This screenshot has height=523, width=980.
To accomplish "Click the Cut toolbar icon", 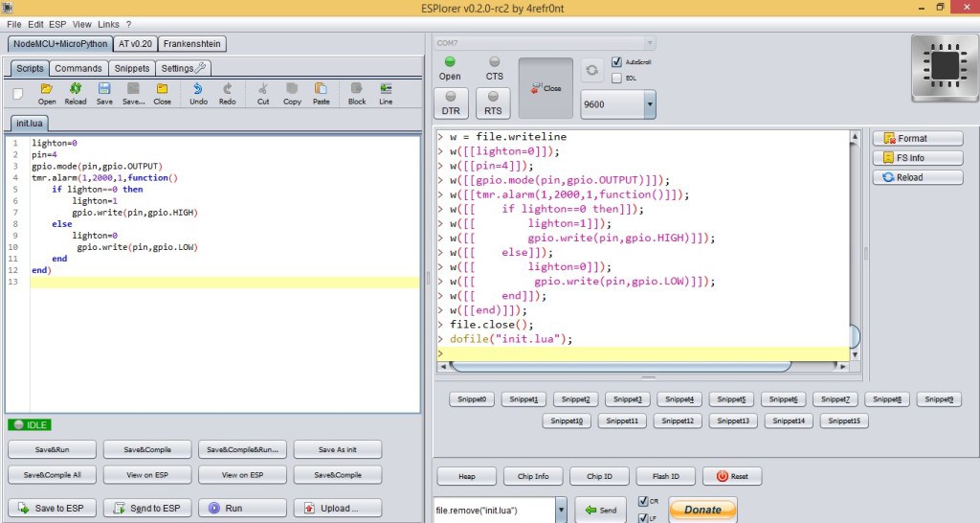I will tap(263, 92).
